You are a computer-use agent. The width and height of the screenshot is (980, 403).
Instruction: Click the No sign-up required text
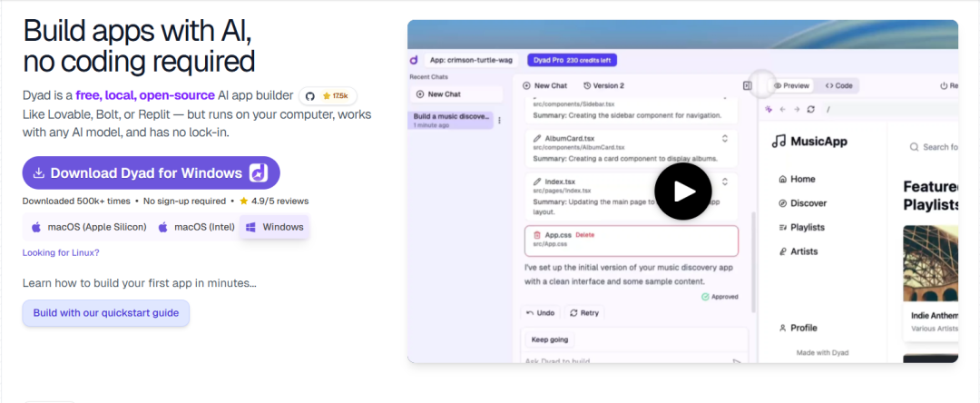pos(184,201)
